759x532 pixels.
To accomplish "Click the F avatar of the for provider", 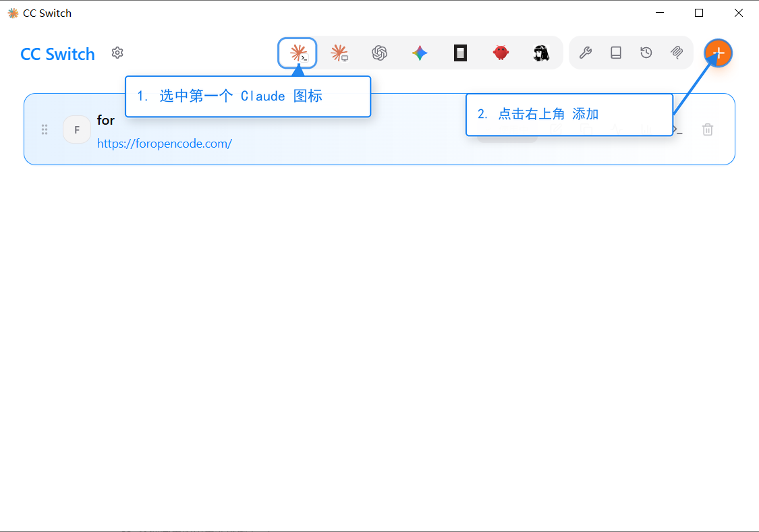I will pos(77,129).
